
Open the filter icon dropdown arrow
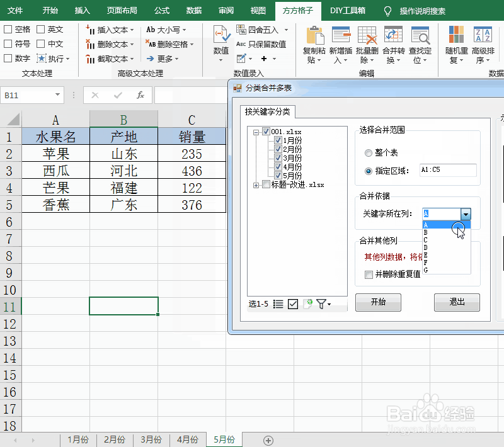329,305
